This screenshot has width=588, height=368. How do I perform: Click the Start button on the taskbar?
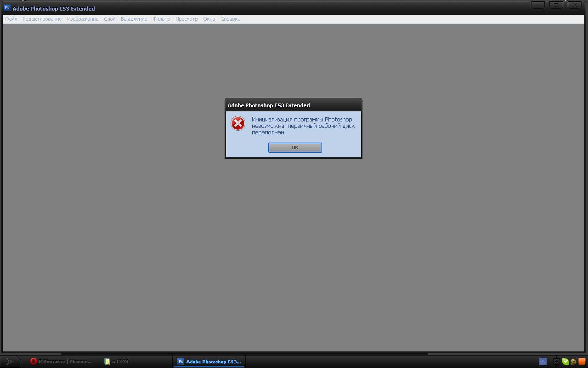tap(9, 362)
